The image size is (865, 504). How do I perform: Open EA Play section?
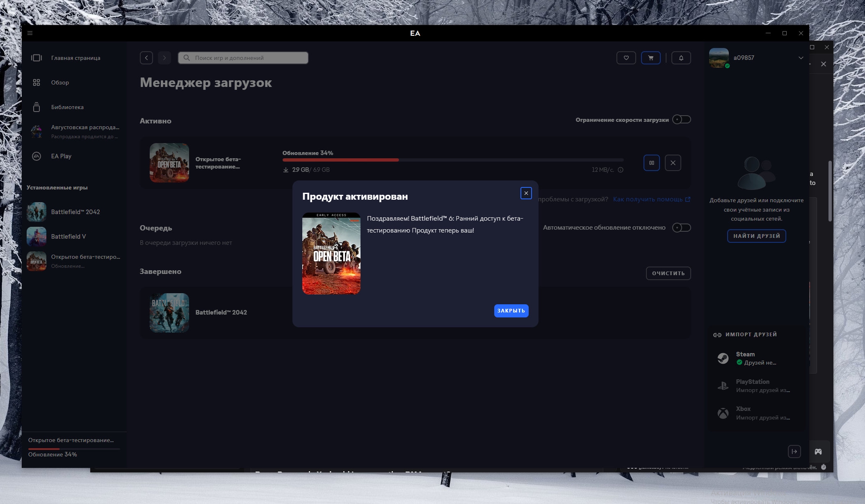[61, 156]
